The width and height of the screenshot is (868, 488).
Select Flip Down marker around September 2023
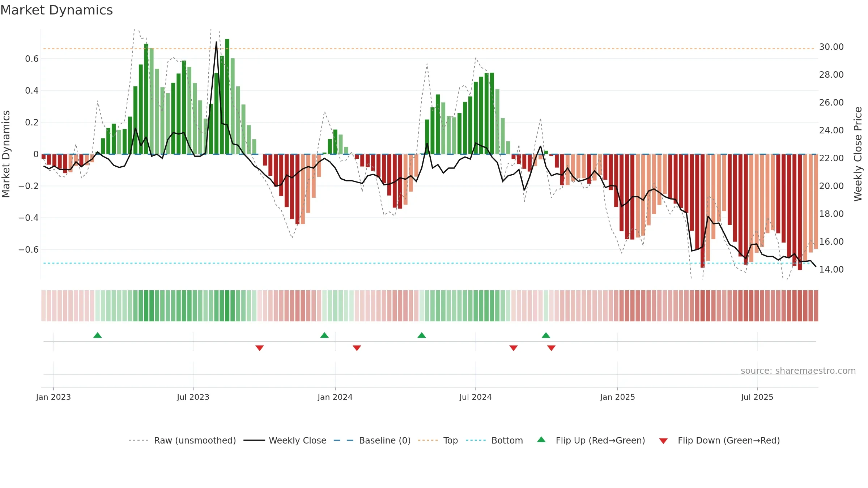tap(260, 348)
